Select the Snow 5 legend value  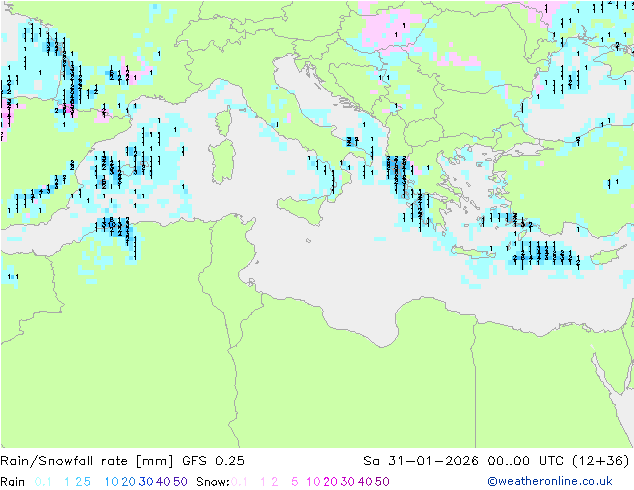(x=294, y=482)
